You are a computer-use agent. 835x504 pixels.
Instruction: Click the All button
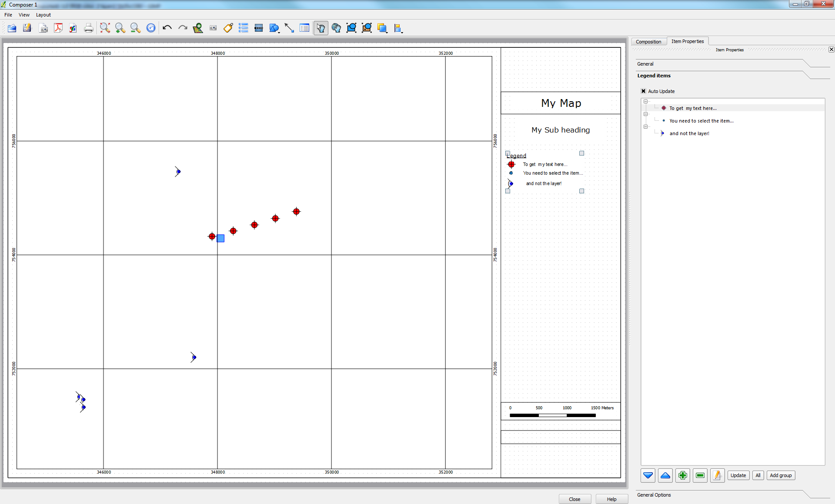click(x=758, y=475)
